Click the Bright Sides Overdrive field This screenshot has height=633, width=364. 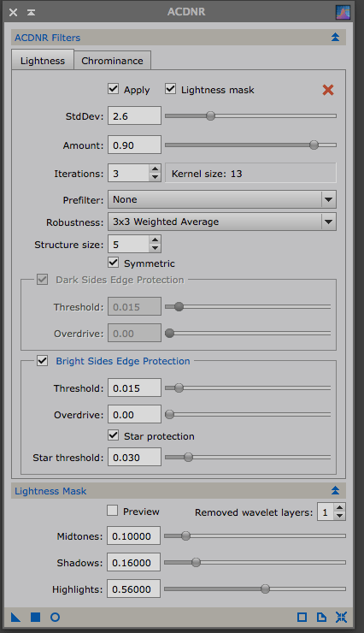[x=134, y=415]
